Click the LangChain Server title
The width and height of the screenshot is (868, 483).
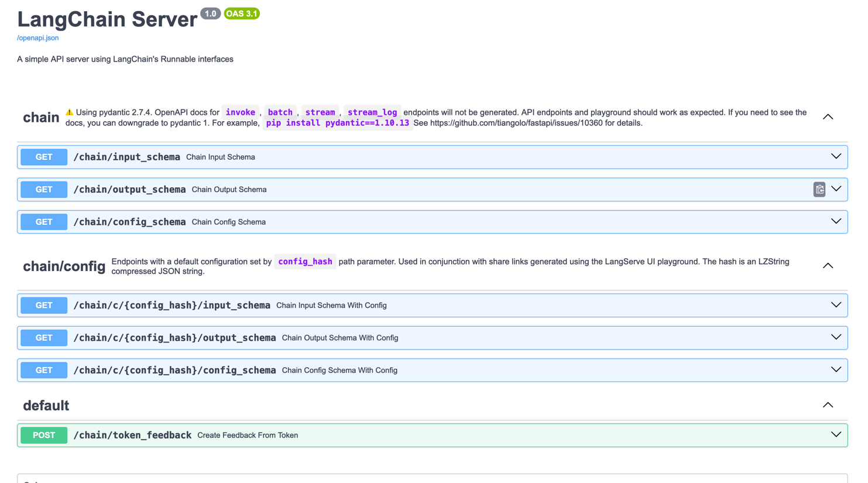[107, 19]
